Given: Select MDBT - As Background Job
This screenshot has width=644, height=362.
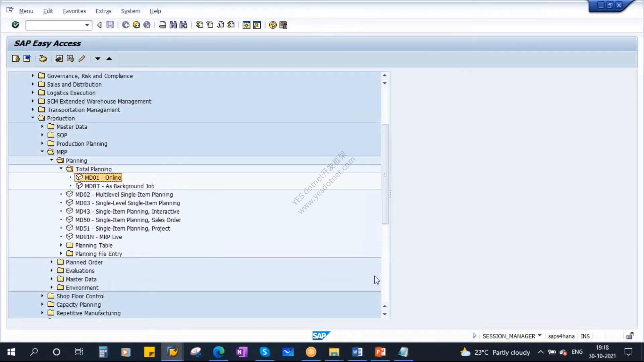Looking at the screenshot, I should point(119,186).
